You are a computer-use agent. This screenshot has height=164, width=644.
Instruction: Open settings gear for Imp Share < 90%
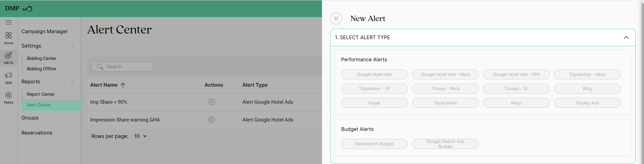[212, 102]
